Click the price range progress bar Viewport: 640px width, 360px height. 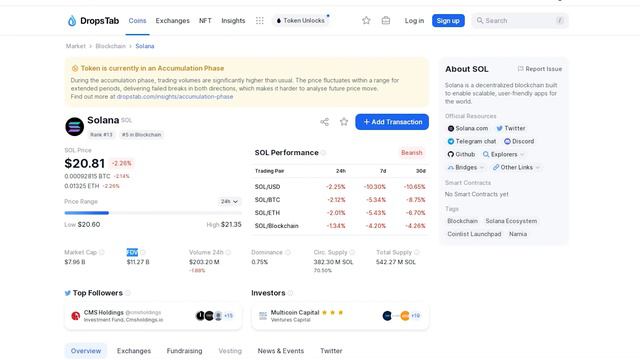[x=153, y=213]
